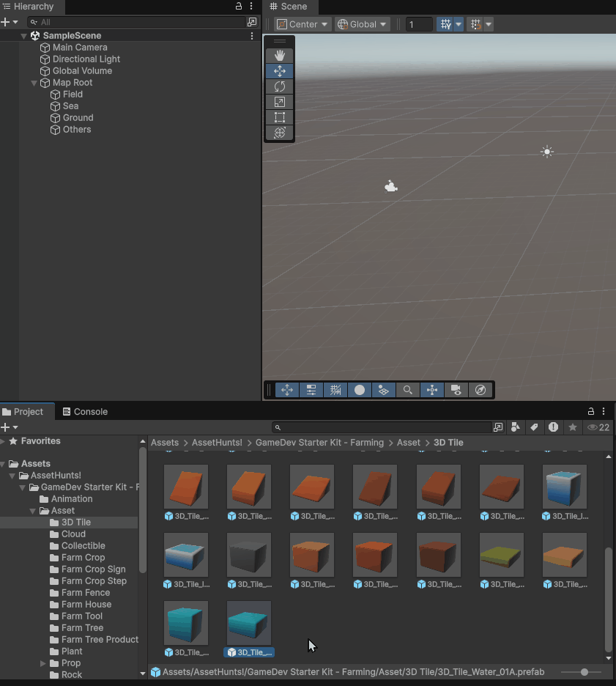Select the Hand view tool

click(279, 56)
